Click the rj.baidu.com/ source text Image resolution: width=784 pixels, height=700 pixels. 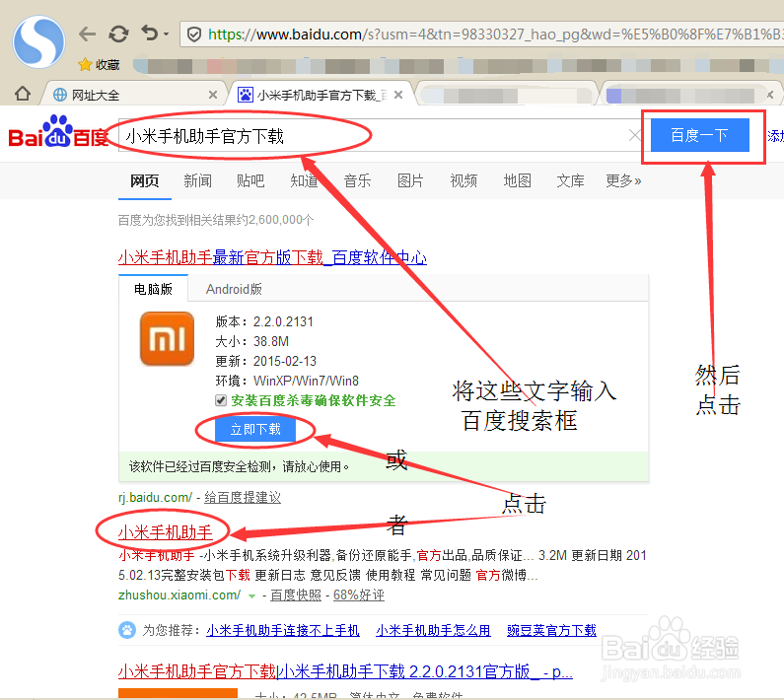pyautogui.click(x=155, y=498)
